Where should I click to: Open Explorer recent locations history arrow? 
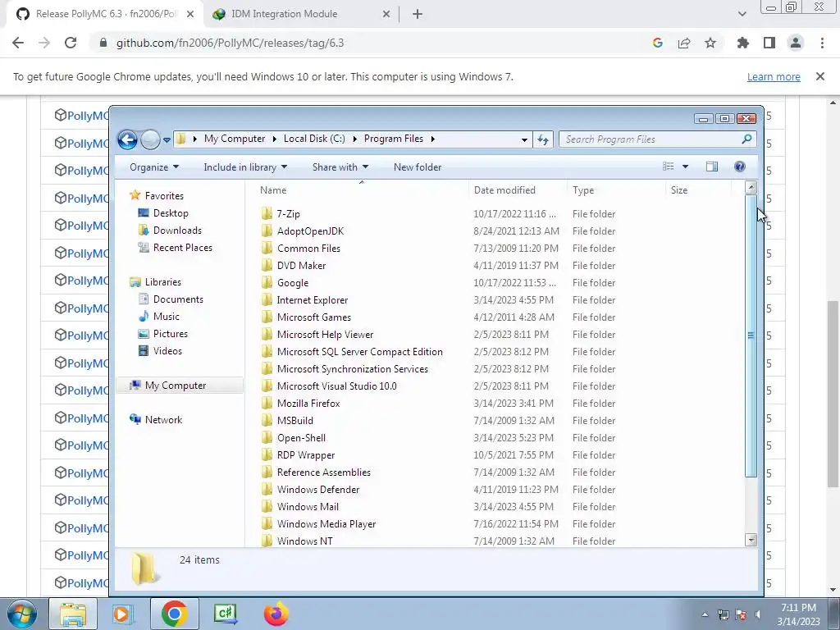(x=167, y=139)
